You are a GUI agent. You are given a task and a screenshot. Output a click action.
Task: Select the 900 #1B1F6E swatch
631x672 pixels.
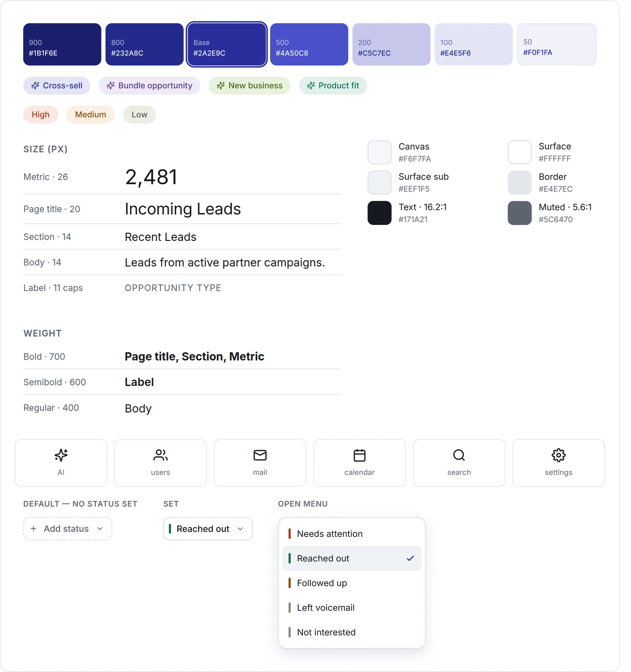62,44
